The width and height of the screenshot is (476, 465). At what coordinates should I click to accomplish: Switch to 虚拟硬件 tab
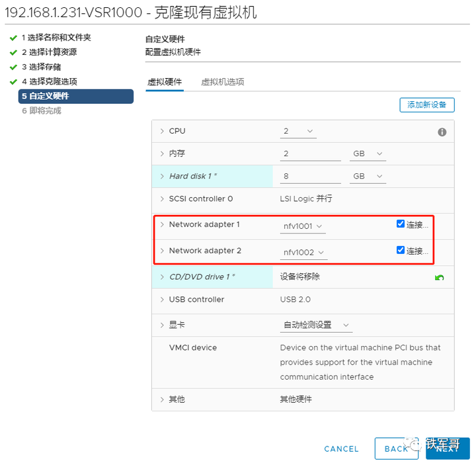click(x=165, y=82)
